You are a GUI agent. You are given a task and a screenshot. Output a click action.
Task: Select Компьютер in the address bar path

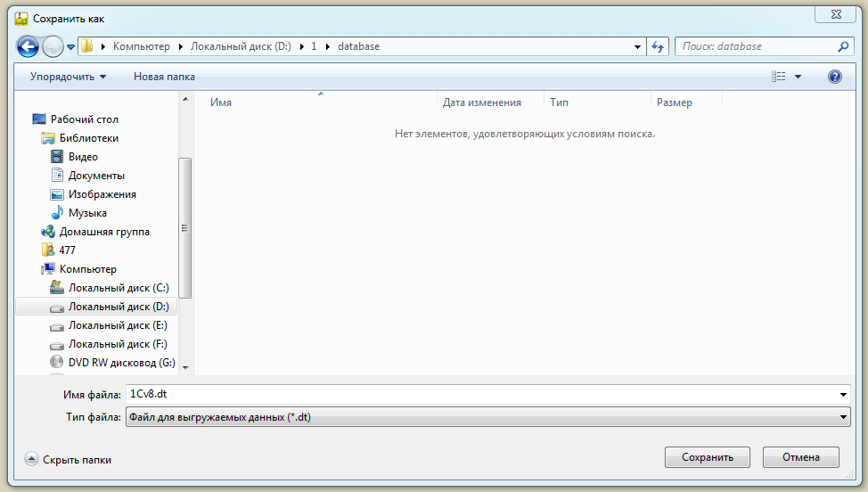point(141,46)
